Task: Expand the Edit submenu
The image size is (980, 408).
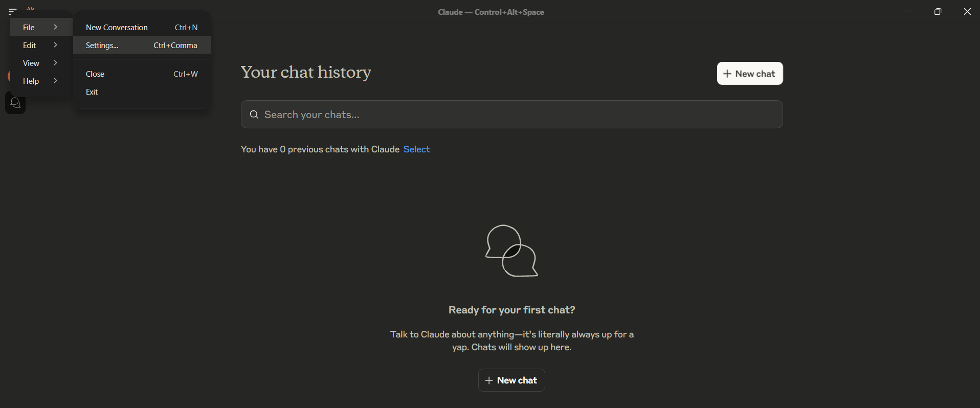Action: [41, 45]
